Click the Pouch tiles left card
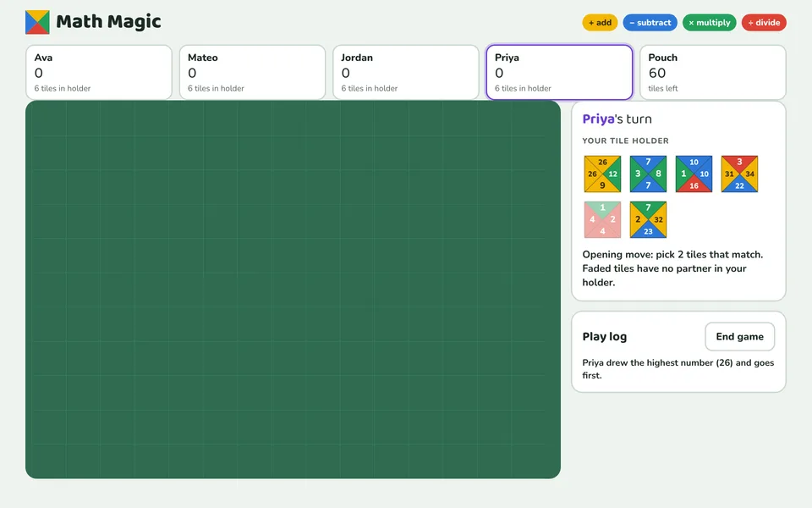This screenshot has height=508, width=812. pyautogui.click(x=712, y=72)
